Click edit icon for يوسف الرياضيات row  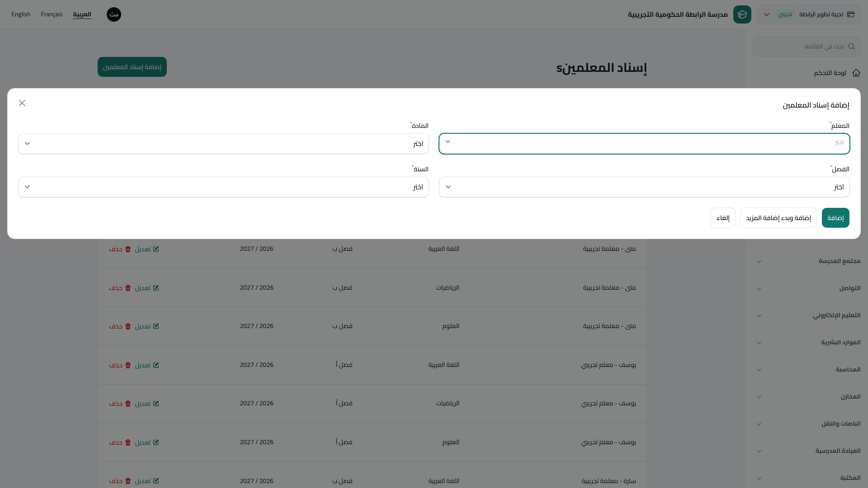tap(156, 404)
